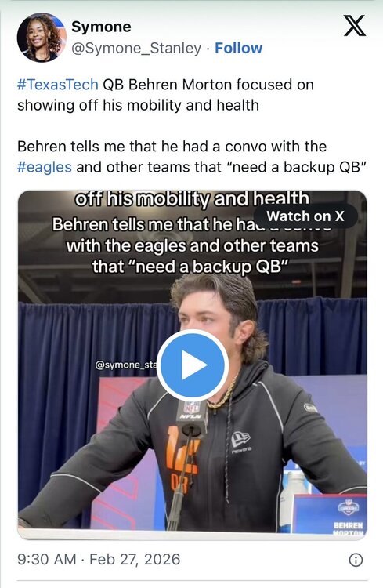Open the @Symone_Stanley handle
383x588 pixels.
[136, 49]
